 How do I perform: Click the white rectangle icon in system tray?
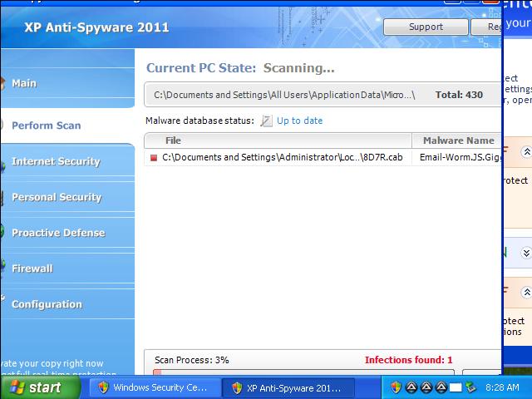(456, 387)
